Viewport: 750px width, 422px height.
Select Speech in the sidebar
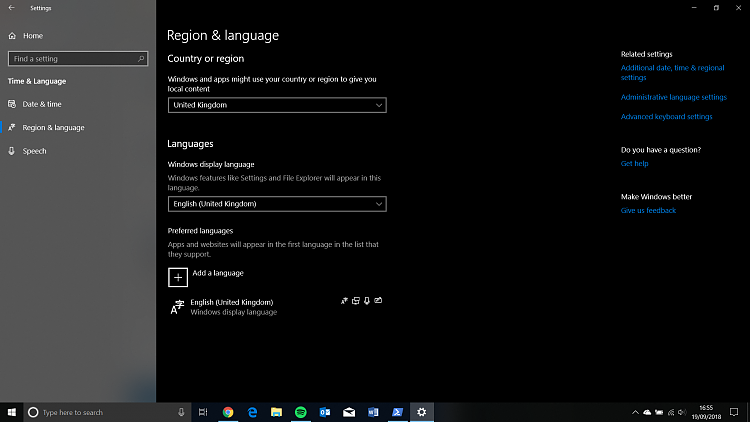click(x=34, y=151)
